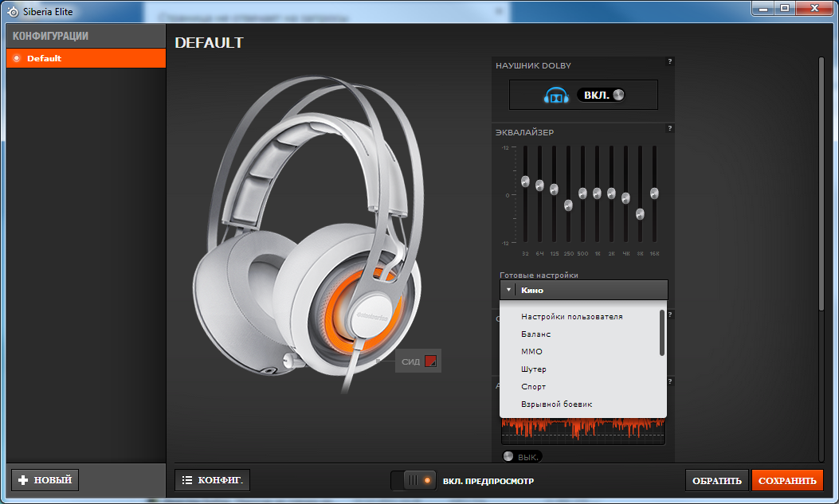Click the help icon above waveform
Image resolution: width=839 pixels, height=504 pixels.
[669, 381]
